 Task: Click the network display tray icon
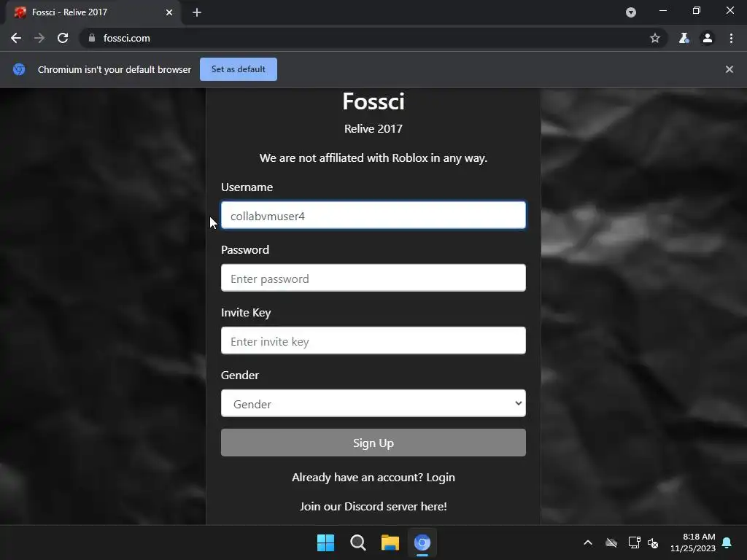tap(634, 542)
